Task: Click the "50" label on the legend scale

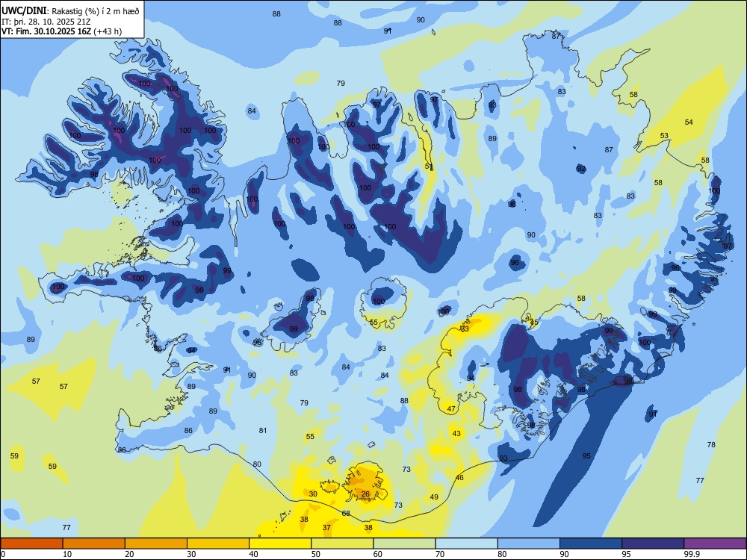Action: tap(316, 554)
